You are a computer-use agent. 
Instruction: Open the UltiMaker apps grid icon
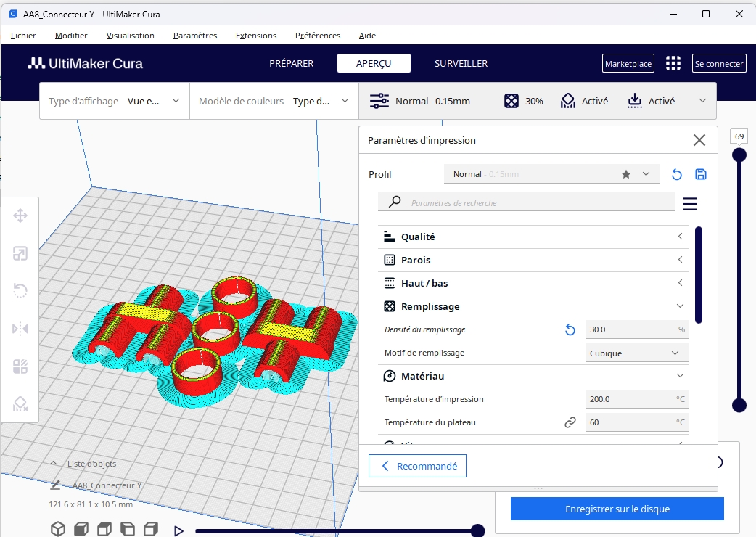(673, 64)
